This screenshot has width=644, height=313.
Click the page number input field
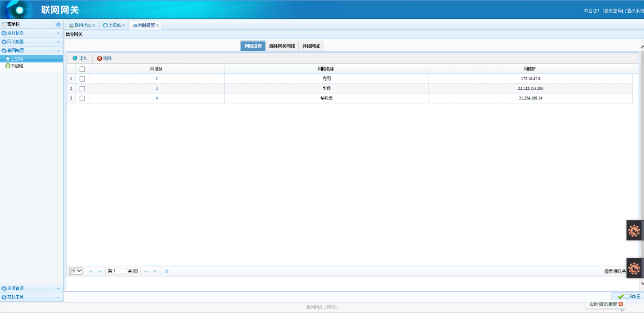click(x=120, y=271)
